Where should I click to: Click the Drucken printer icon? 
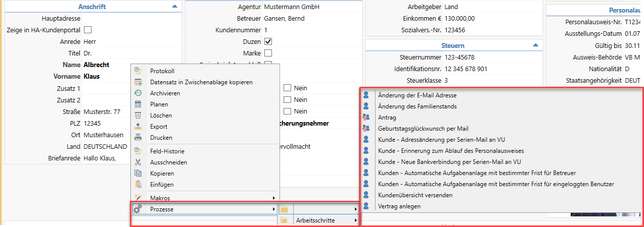pos(138,138)
